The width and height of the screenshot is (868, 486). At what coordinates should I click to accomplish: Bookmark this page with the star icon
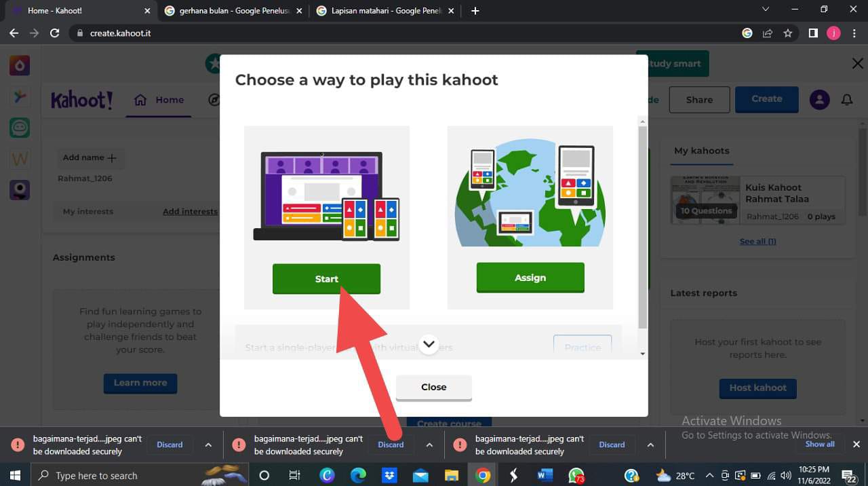[x=787, y=33]
